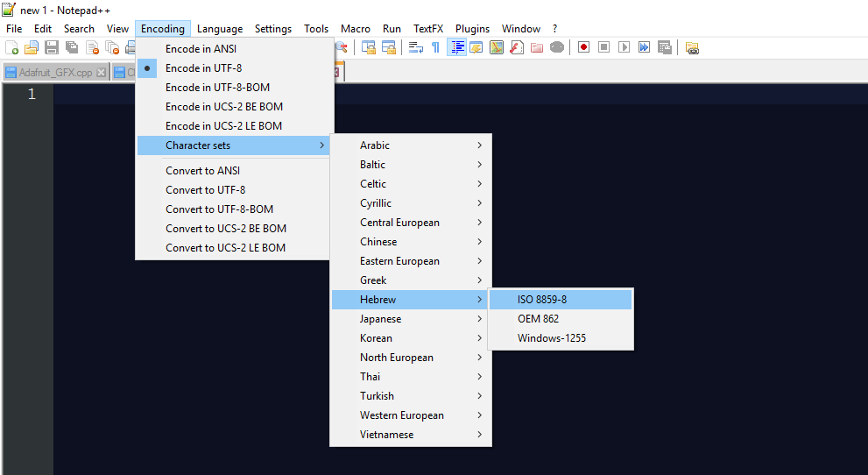Open the ? help menu
Screen dimensions: 868x475
554,29
